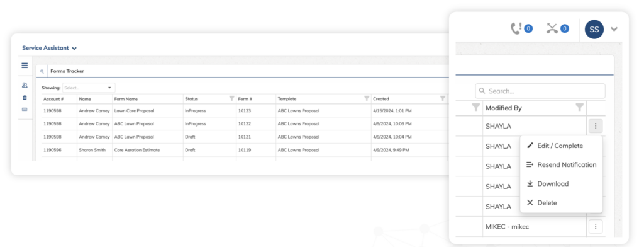Click the 4/9/2024, 9:49 PM created date

tap(391, 150)
